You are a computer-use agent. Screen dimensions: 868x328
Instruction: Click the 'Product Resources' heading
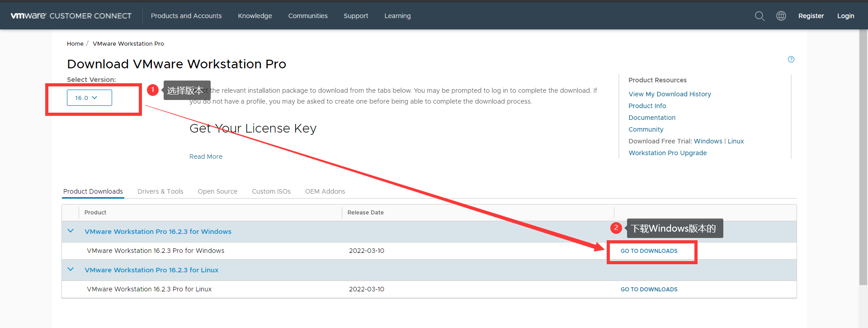click(657, 80)
